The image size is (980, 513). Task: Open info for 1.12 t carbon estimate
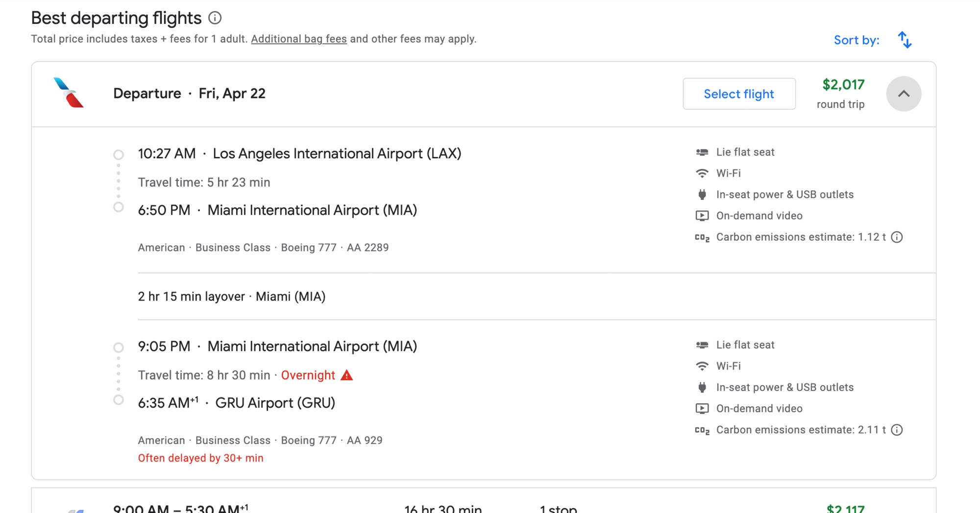tap(897, 237)
